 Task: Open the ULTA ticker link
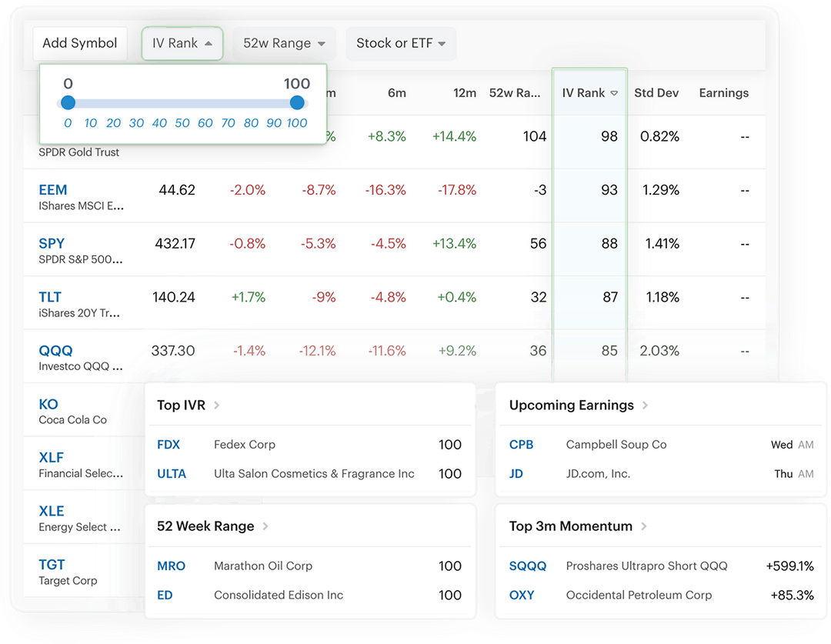click(x=172, y=474)
